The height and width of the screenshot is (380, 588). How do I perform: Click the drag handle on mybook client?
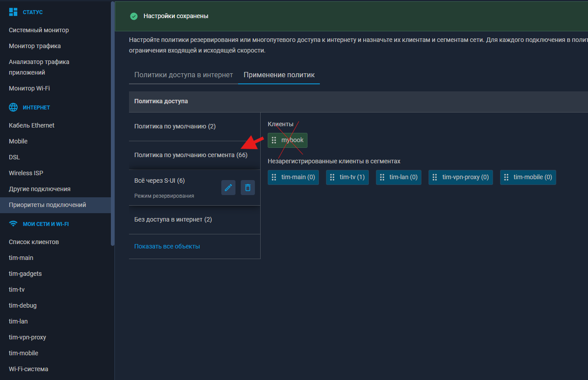[274, 140]
